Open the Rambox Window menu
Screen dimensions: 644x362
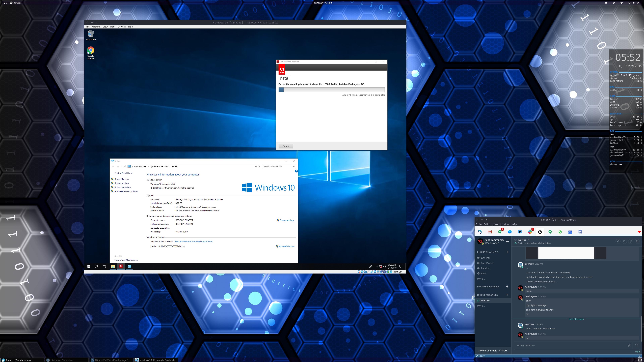[504, 224]
